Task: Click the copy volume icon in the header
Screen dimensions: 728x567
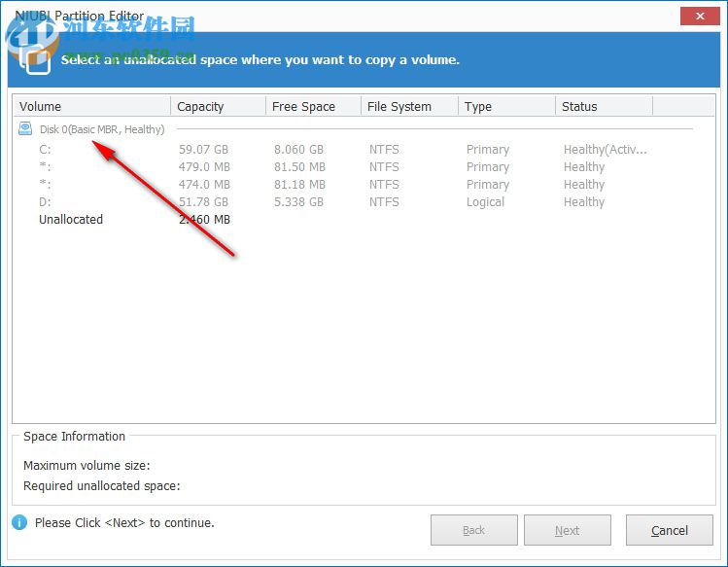Action: (35, 61)
